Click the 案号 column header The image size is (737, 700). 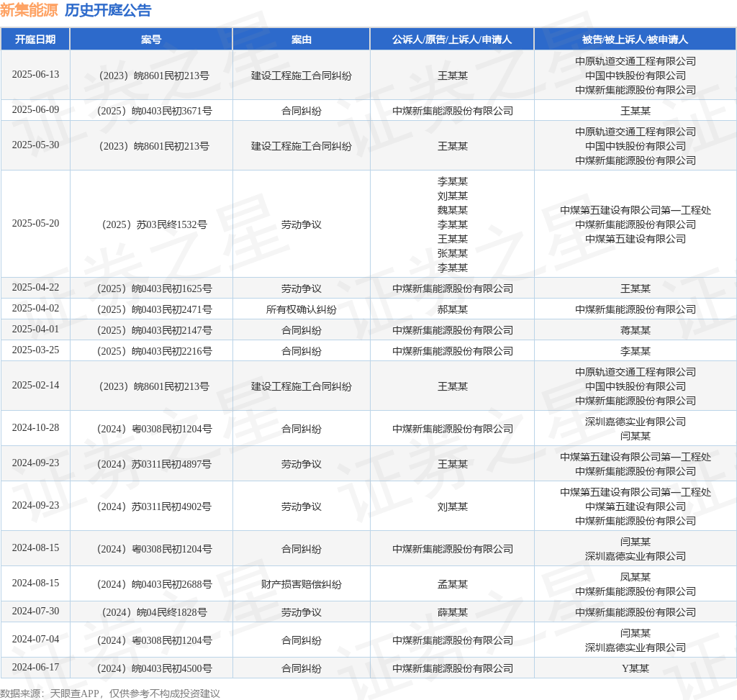pyautogui.click(x=151, y=40)
